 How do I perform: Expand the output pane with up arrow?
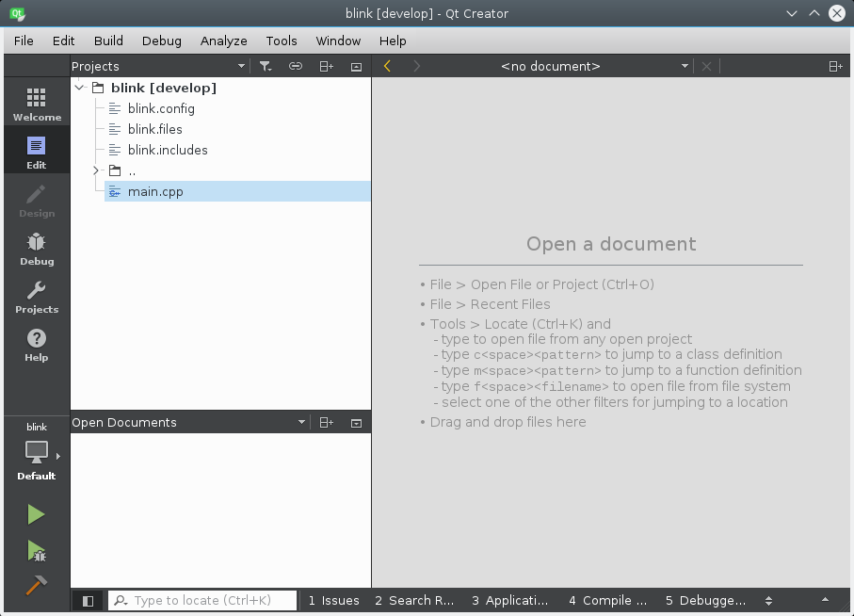[x=825, y=600]
